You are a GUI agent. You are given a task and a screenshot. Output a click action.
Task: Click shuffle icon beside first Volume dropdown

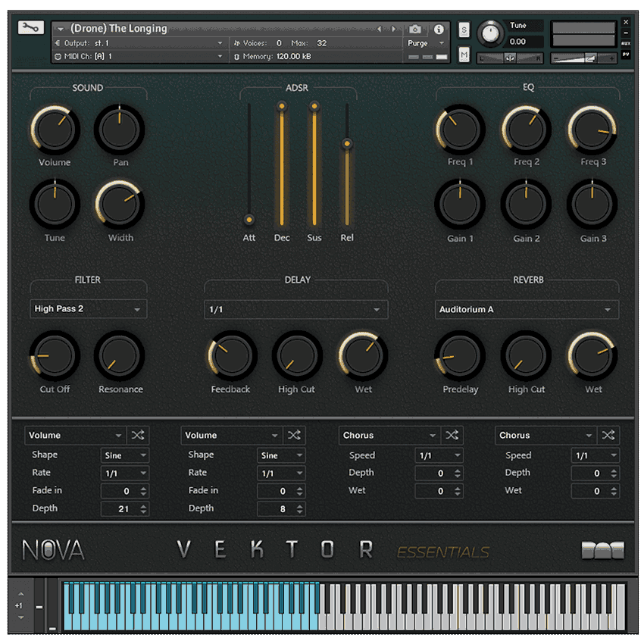coord(138,435)
